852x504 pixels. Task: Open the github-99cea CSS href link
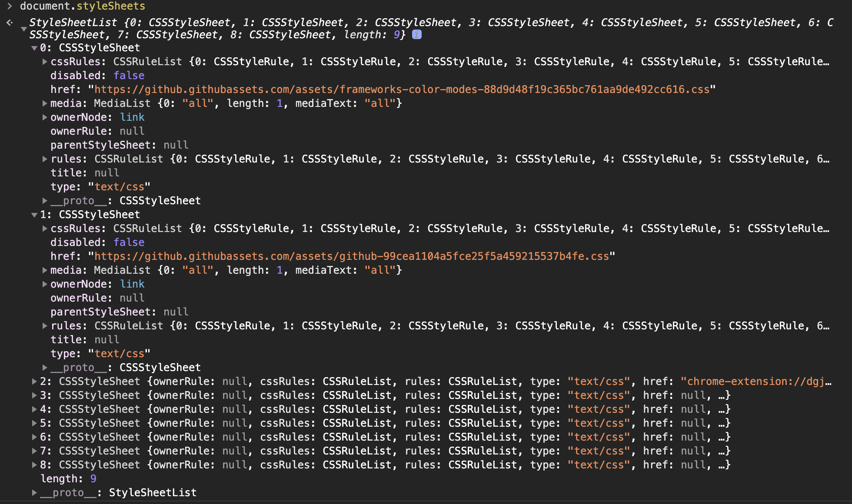[351, 256]
